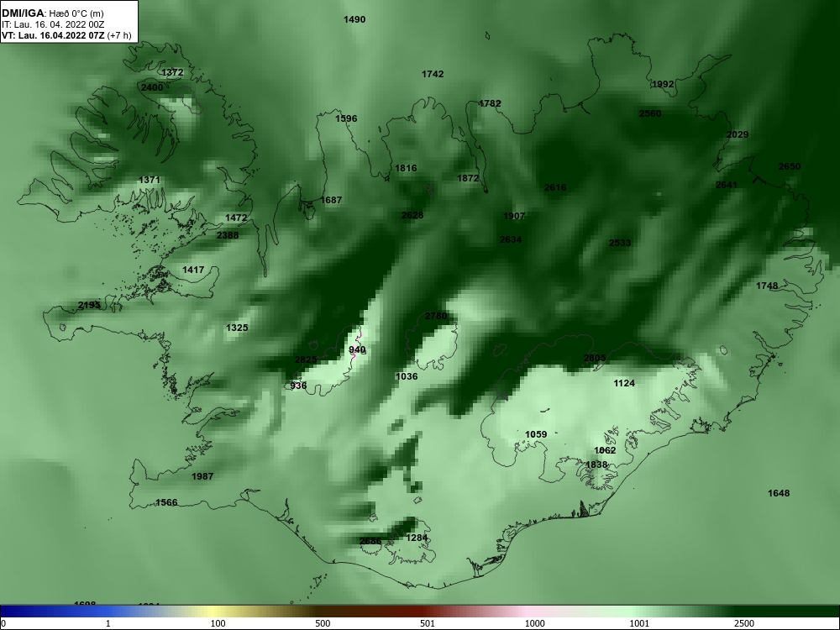Screen dimensions: 840x630
Task: Click the legend tick label 0
Action: pyautogui.click(x=3, y=623)
